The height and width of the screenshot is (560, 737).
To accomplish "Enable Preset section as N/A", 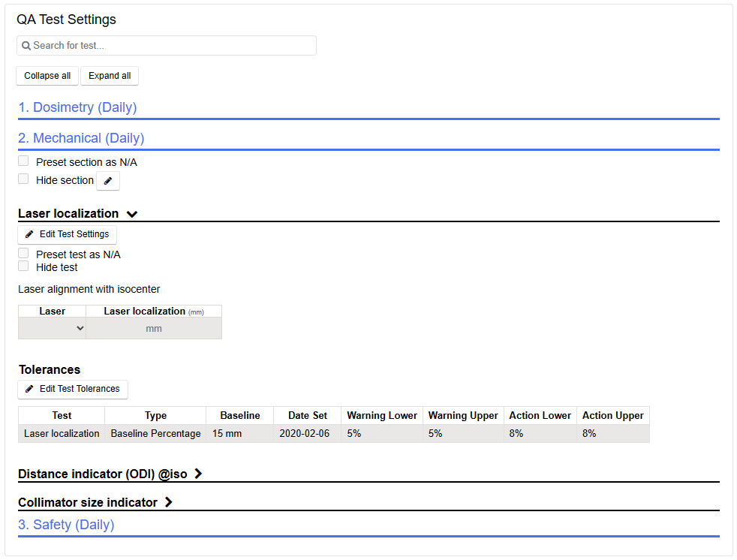I will [23, 160].
